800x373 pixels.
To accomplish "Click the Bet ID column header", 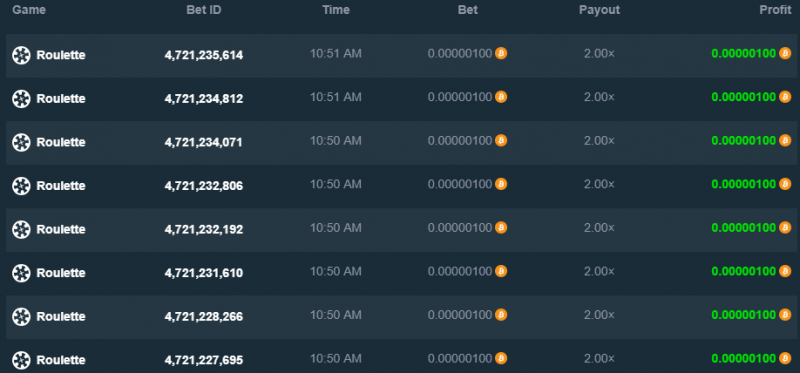I will point(204,10).
